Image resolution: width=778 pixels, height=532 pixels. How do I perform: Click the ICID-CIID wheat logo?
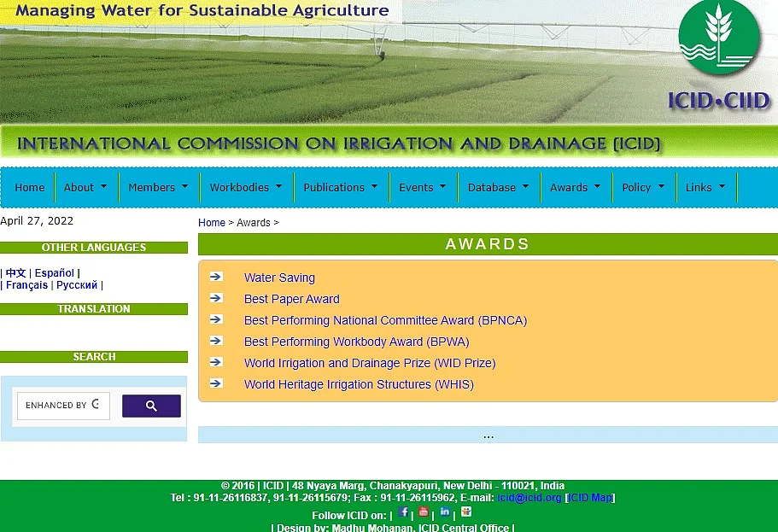click(x=719, y=38)
